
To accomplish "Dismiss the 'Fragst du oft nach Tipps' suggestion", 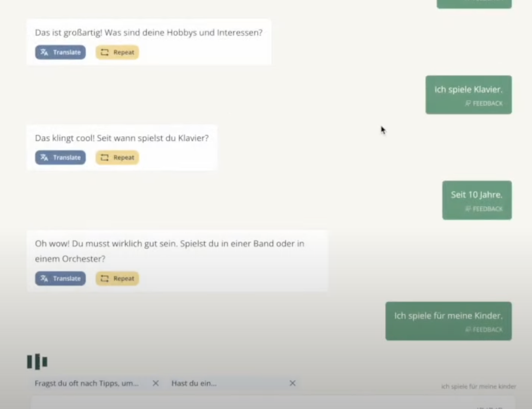I will [x=155, y=383].
